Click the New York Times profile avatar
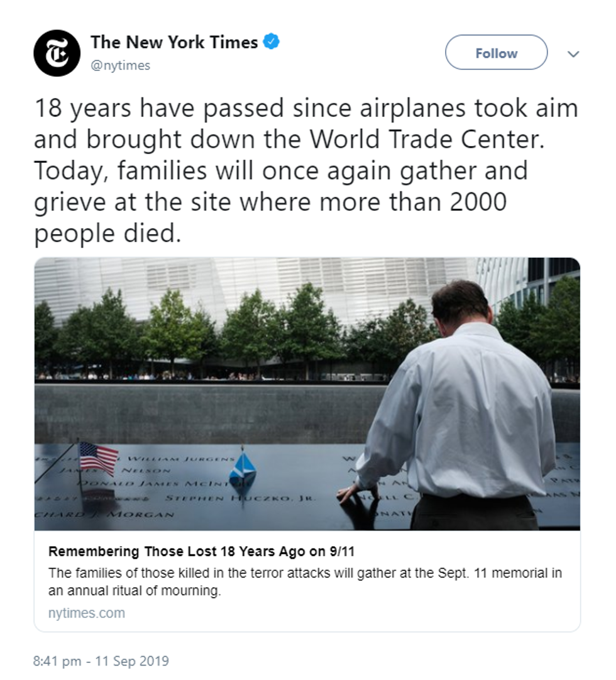The height and width of the screenshot is (680, 616). 57,53
